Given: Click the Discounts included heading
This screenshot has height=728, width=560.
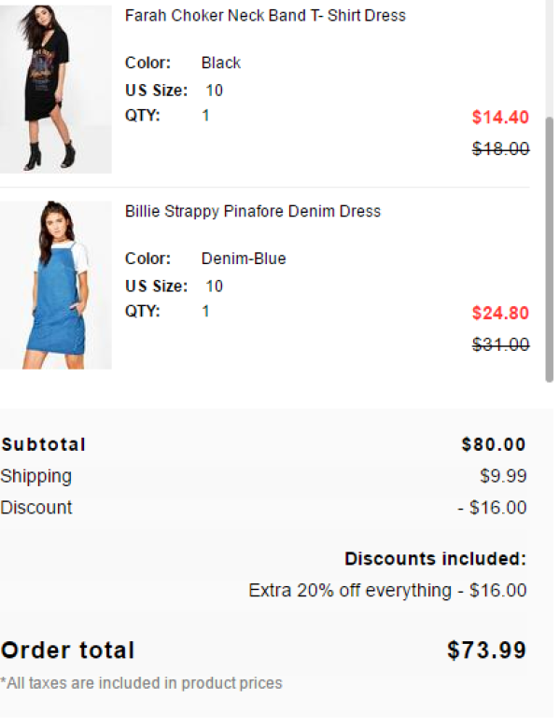Looking at the screenshot, I should [x=436, y=558].
